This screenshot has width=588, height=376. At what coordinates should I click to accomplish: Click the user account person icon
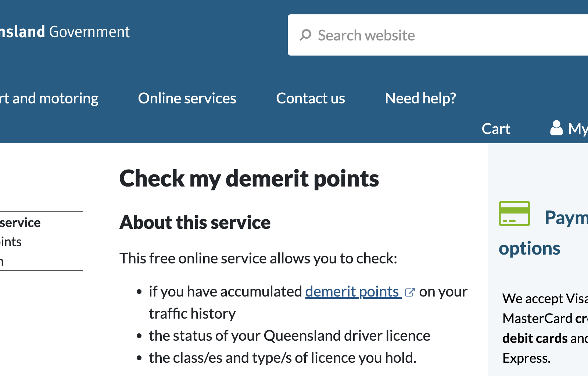(x=556, y=128)
